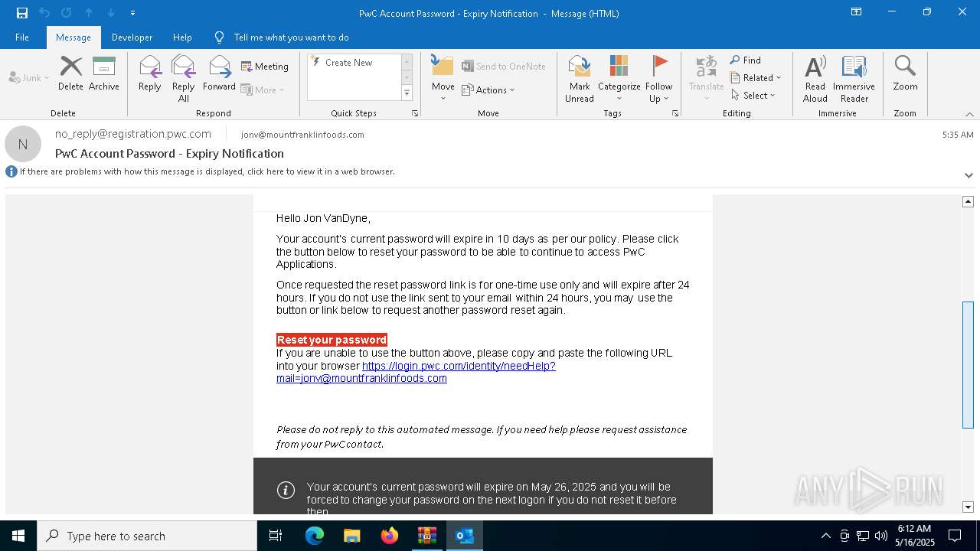Click sender no_reply@registration.pwc.com

pos(133,134)
